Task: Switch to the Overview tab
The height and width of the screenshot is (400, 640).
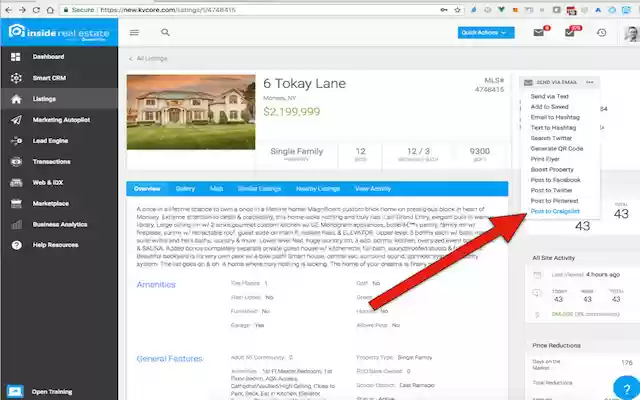Action: 147,189
